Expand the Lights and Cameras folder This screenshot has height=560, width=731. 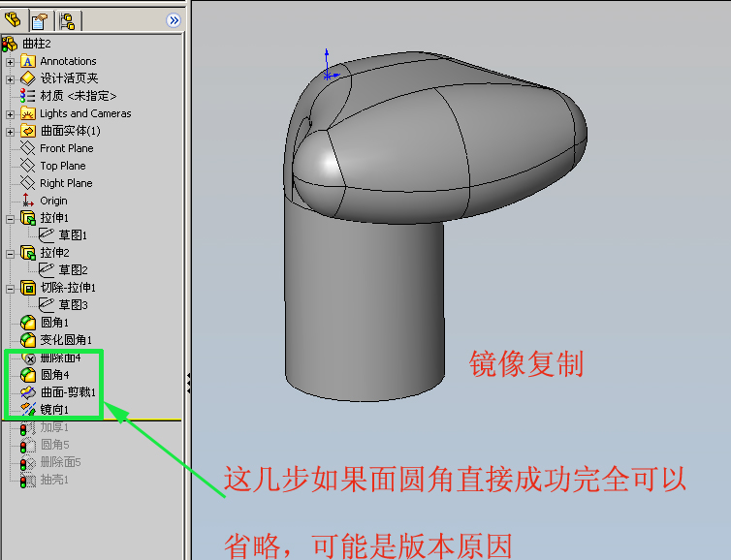point(10,114)
